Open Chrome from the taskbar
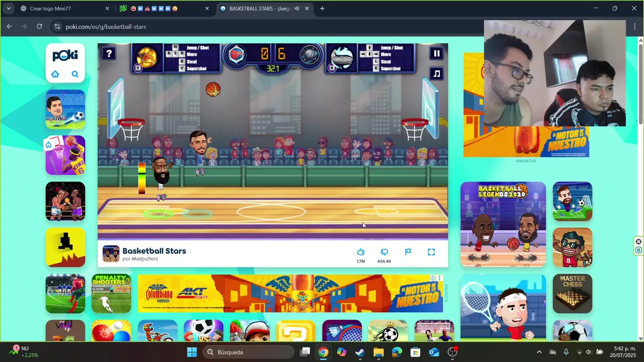 tap(323, 352)
